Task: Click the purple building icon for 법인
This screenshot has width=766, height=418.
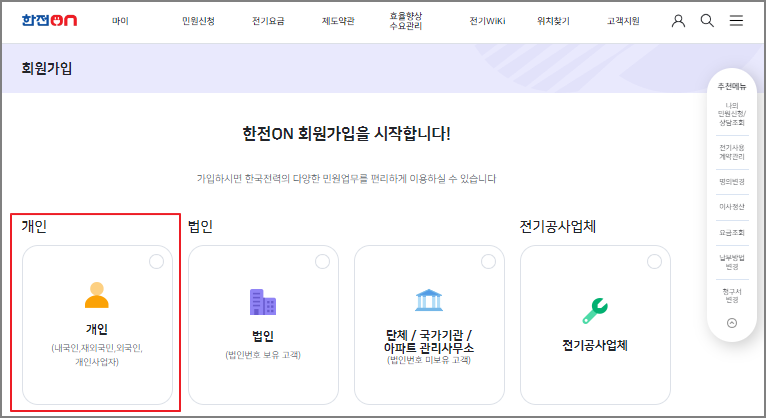Action: click(x=263, y=302)
